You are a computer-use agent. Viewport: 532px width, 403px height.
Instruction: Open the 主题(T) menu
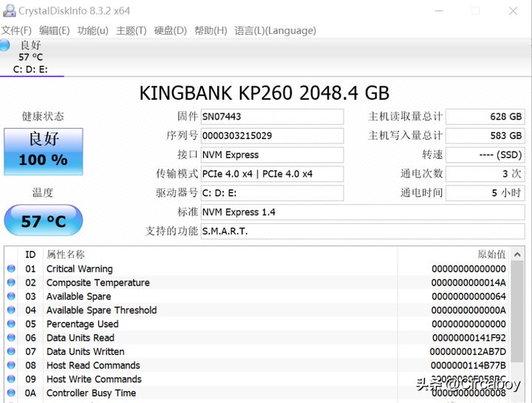pos(132,30)
